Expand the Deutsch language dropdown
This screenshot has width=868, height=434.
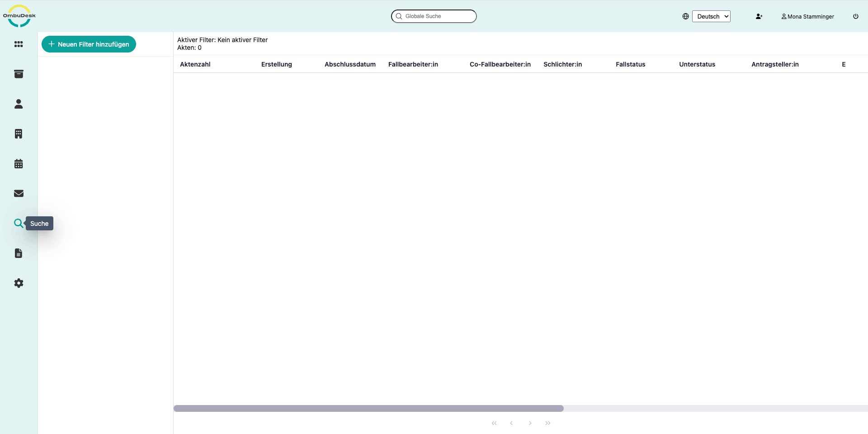[x=711, y=16]
